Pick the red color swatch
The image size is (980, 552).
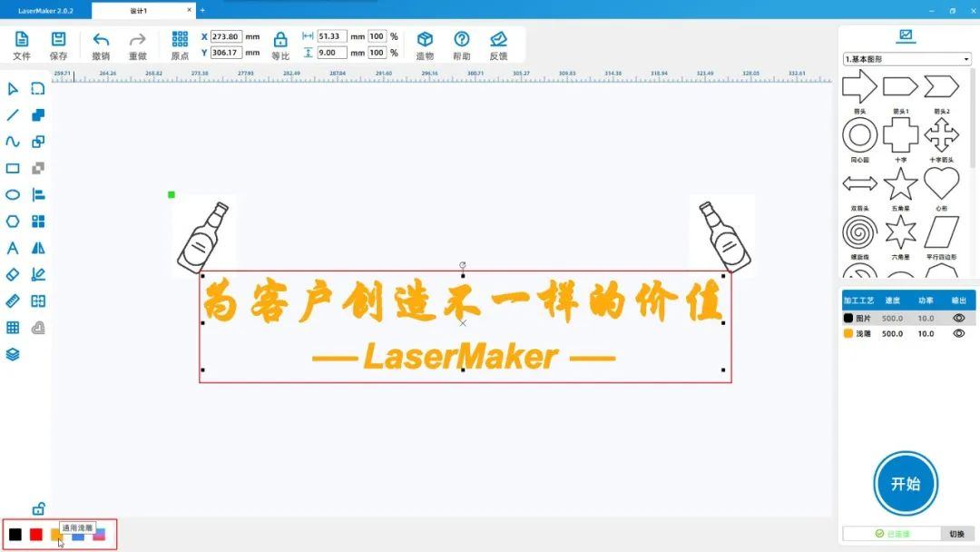(x=36, y=535)
